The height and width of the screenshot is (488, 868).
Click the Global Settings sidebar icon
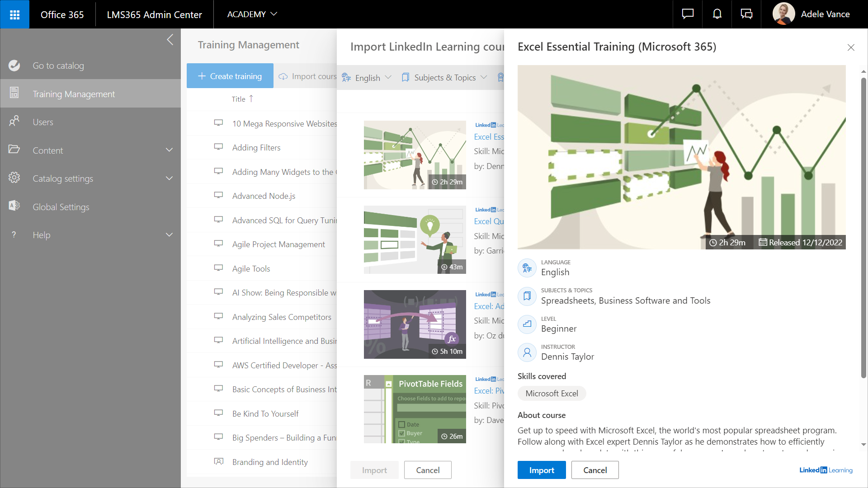pyautogui.click(x=14, y=206)
